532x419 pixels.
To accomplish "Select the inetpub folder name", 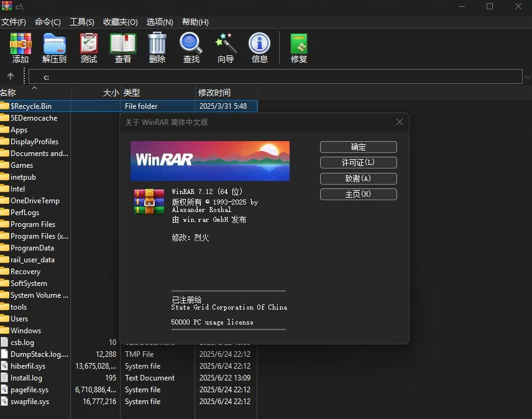I will (23, 177).
